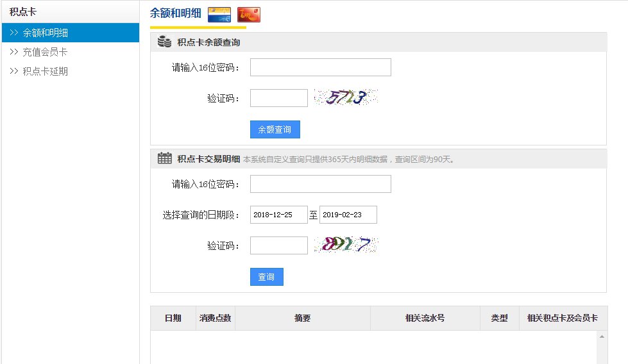Click the 类型 column header
This screenshot has width=628, height=364.
(x=500, y=318)
